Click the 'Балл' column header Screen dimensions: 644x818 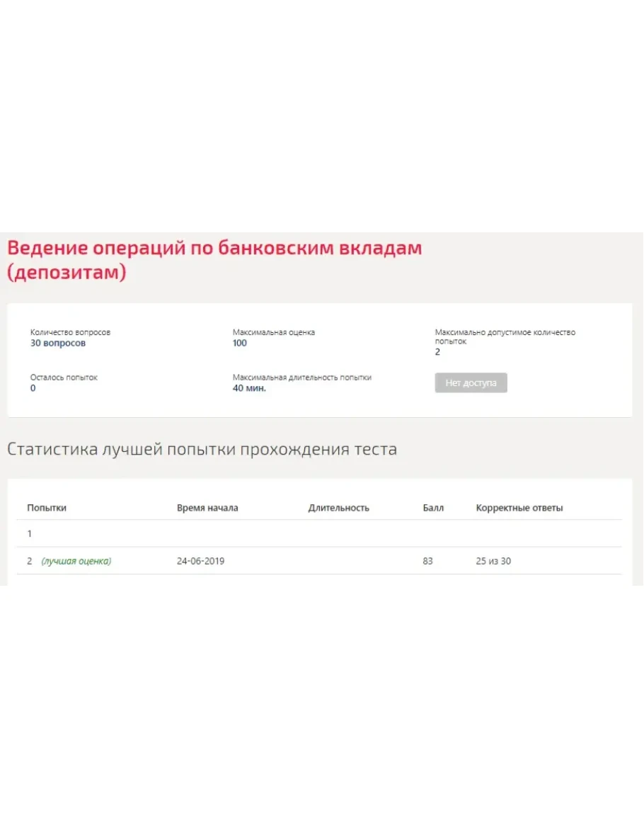tap(433, 508)
